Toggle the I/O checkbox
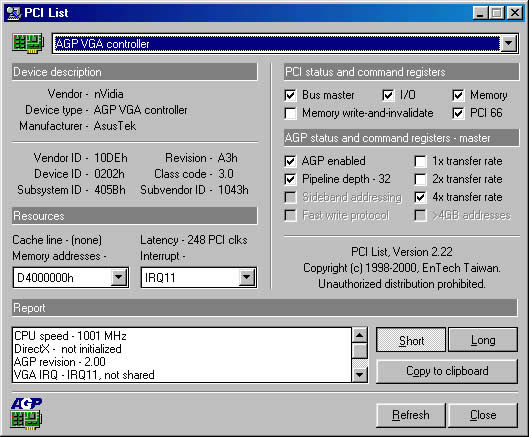This screenshot has height=437, width=529. (x=388, y=95)
